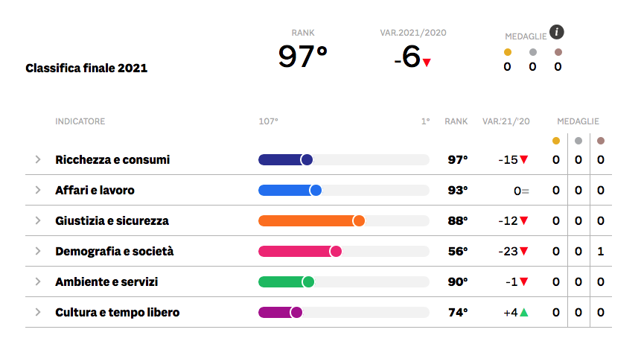Expand the Giustizia e sicurezza chevron

pos(38,220)
